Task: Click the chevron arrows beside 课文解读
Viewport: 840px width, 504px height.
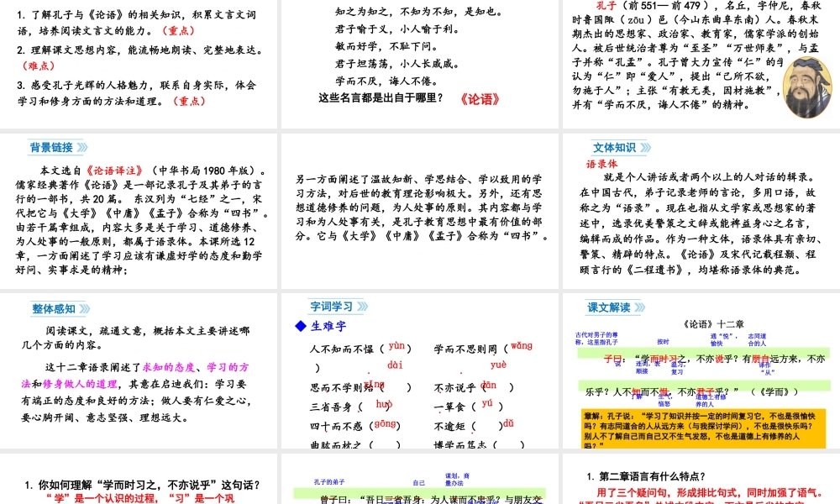Action: click(x=639, y=307)
